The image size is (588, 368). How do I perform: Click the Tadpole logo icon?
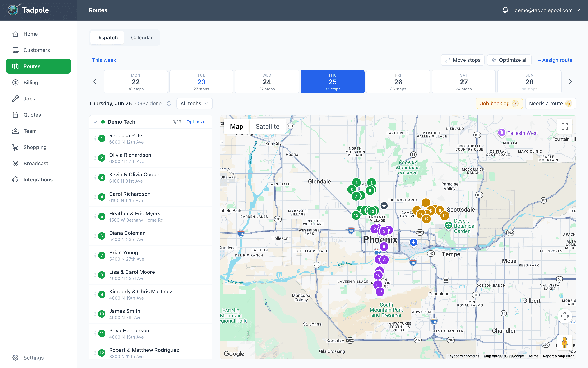[13, 10]
